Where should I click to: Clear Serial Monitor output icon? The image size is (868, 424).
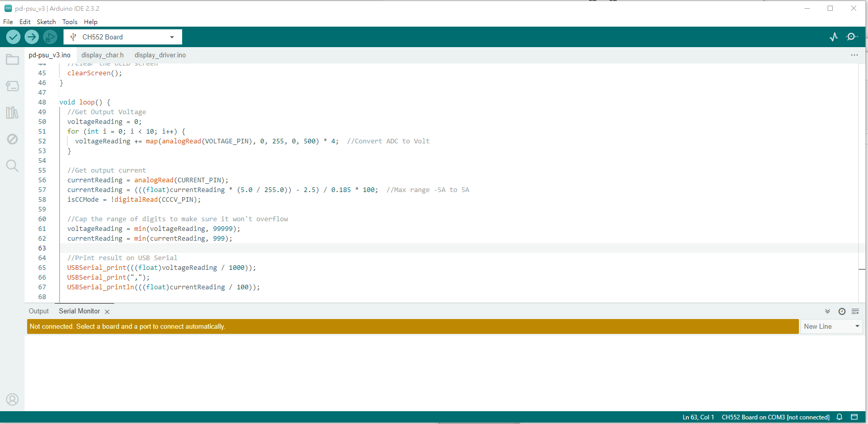pos(855,311)
